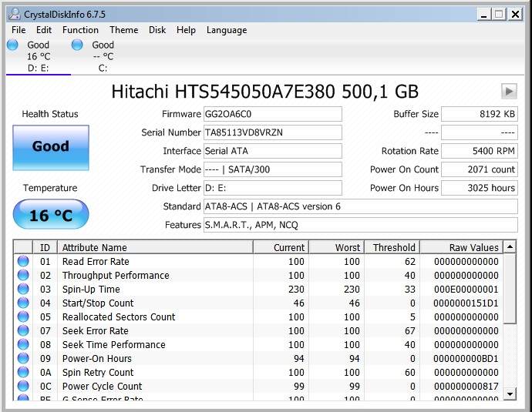Screen dimensions: 532x412
Task: Click the Serial Number field
Action: tap(273, 132)
